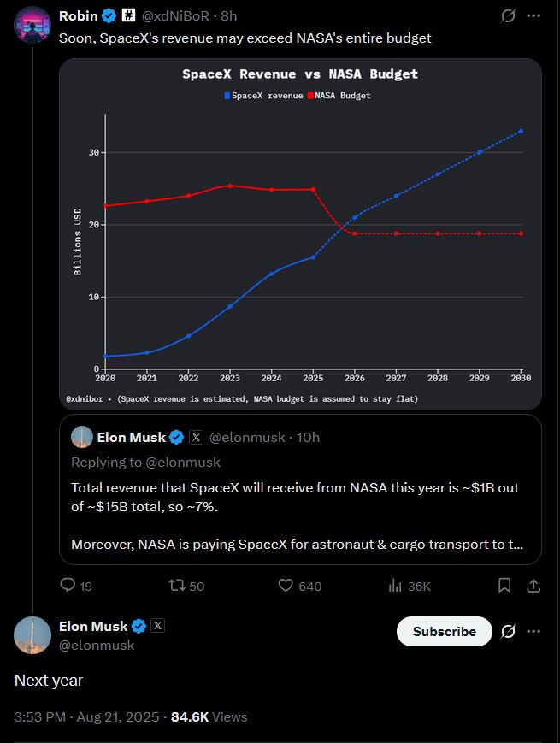Image resolution: width=560 pixels, height=743 pixels.
Task: Open view analytics for 36K views
Action: [396, 586]
